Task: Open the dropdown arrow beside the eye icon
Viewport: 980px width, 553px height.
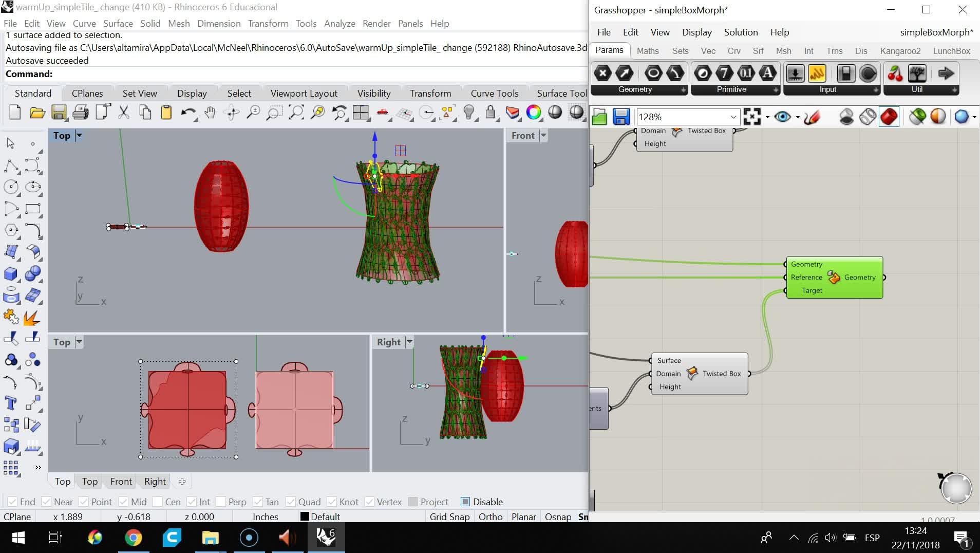Action: 798,117
